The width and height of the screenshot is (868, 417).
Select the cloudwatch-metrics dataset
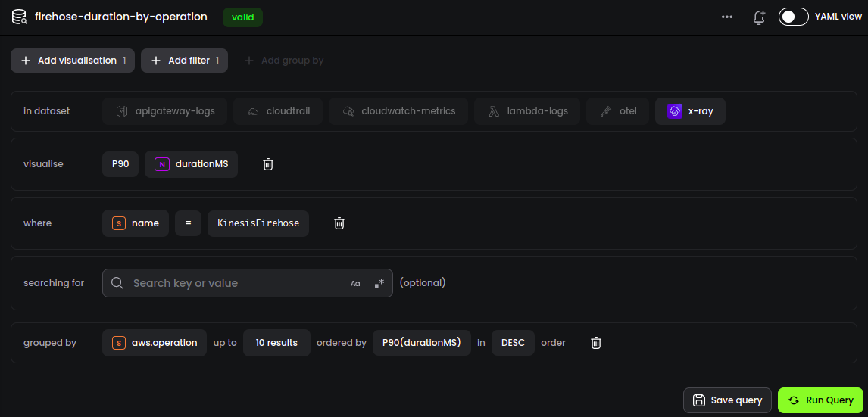tap(398, 111)
